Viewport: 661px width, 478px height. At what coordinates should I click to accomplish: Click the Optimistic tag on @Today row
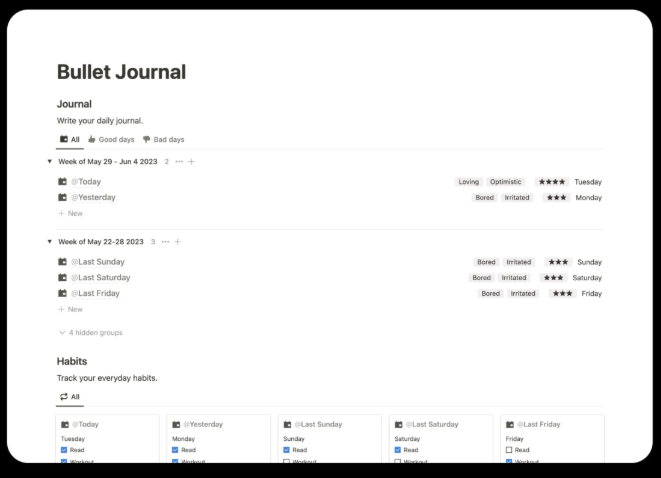click(x=505, y=182)
